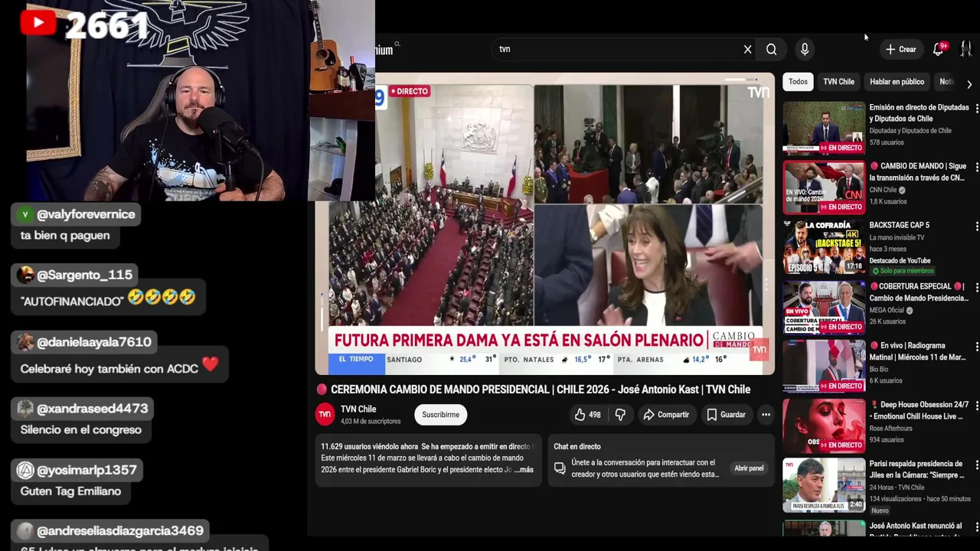Open the Crear upload menu
Screen dimensions: 980x551
901,49
